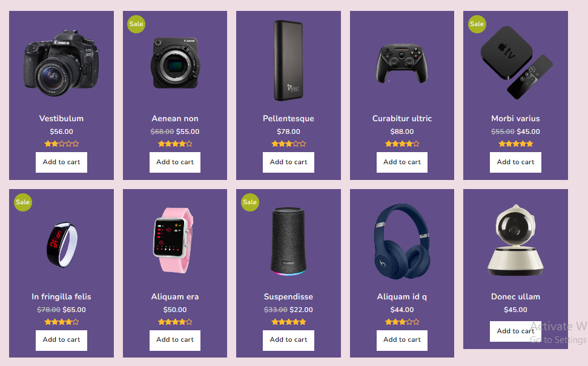Click the Donec ullam product name
The height and width of the screenshot is (366, 588).
[515, 297]
